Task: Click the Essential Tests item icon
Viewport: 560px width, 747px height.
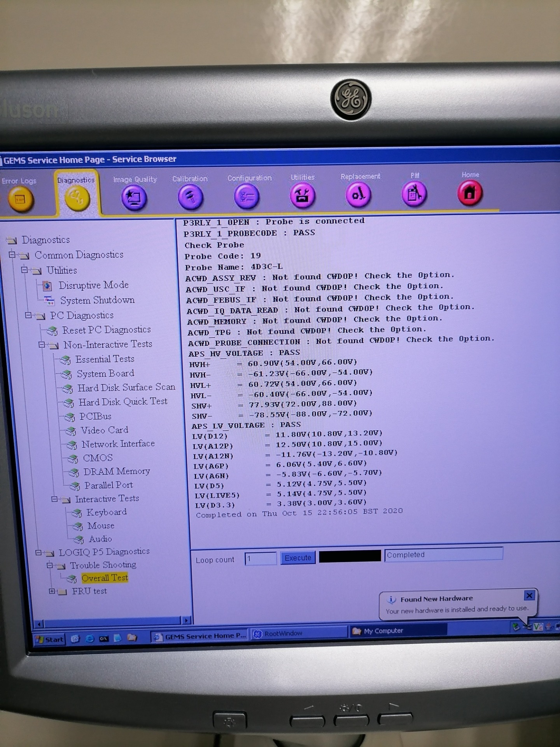Action: (65, 360)
